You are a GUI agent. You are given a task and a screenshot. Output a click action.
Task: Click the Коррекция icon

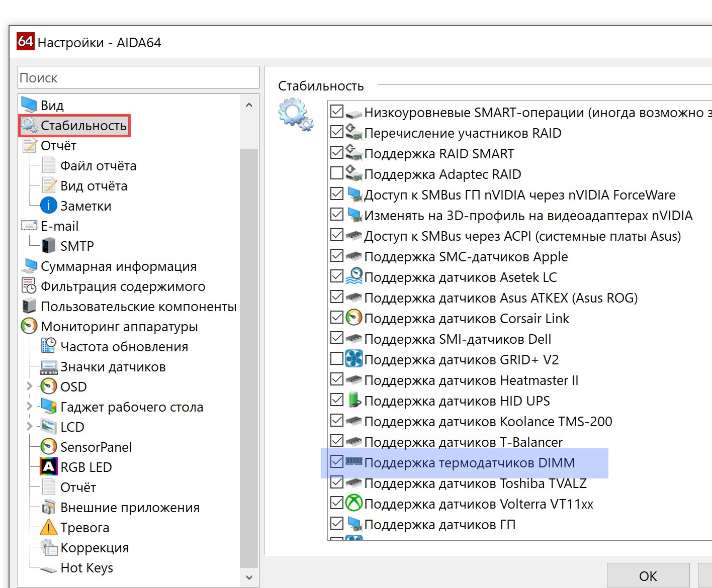(x=49, y=547)
